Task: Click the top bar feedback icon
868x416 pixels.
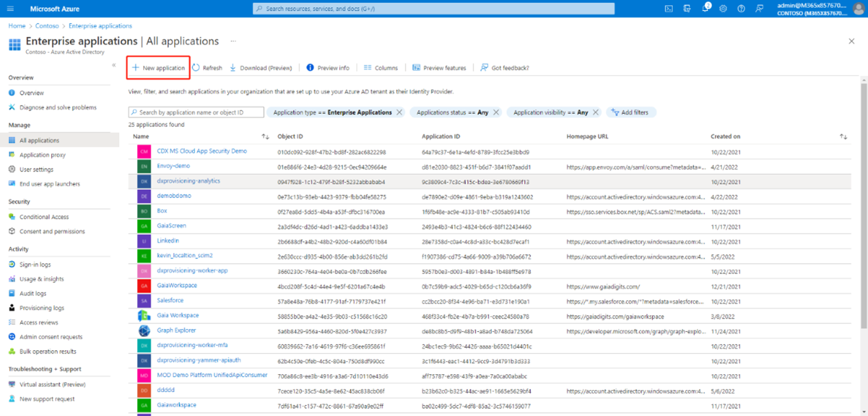Action: click(759, 9)
